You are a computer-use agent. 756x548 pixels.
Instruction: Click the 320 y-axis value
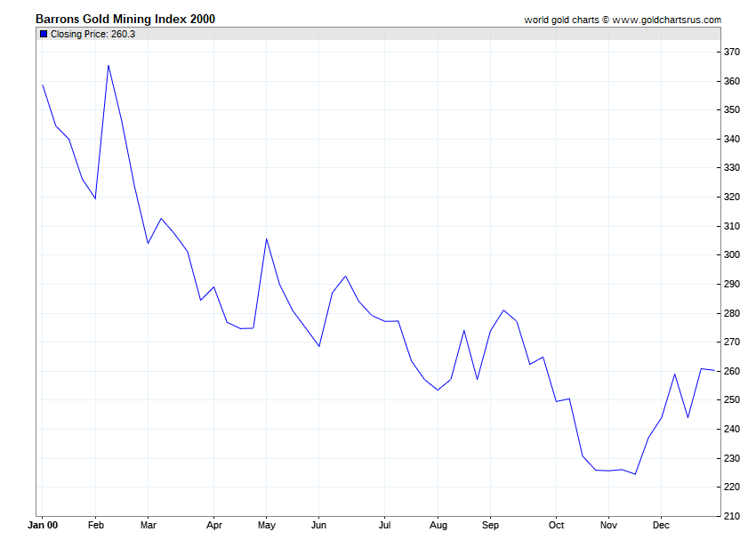(732, 197)
